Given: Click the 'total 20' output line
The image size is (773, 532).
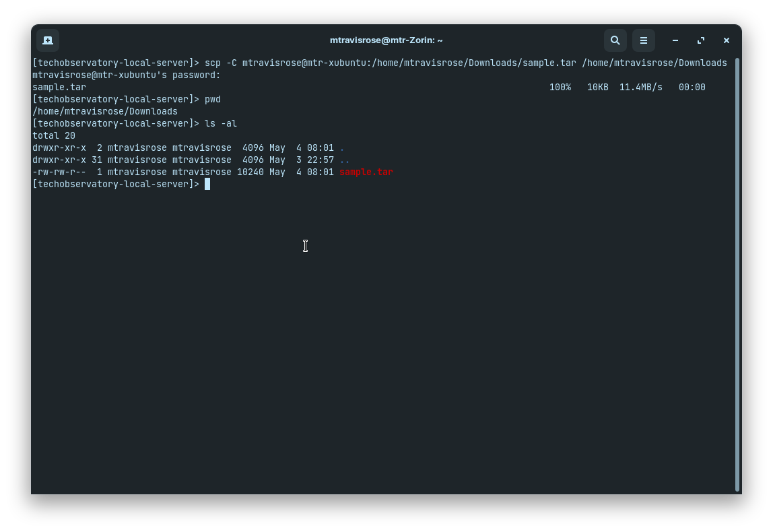Looking at the screenshot, I should (54, 136).
